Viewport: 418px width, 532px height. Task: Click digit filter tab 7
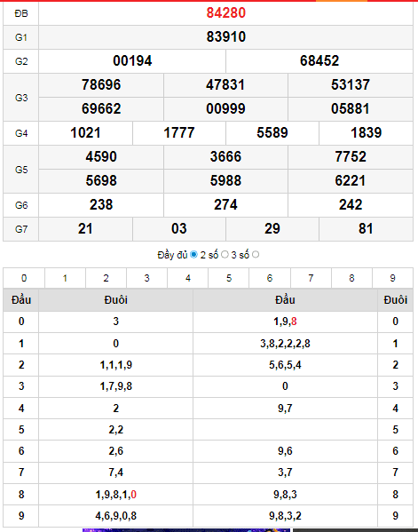tap(311, 278)
